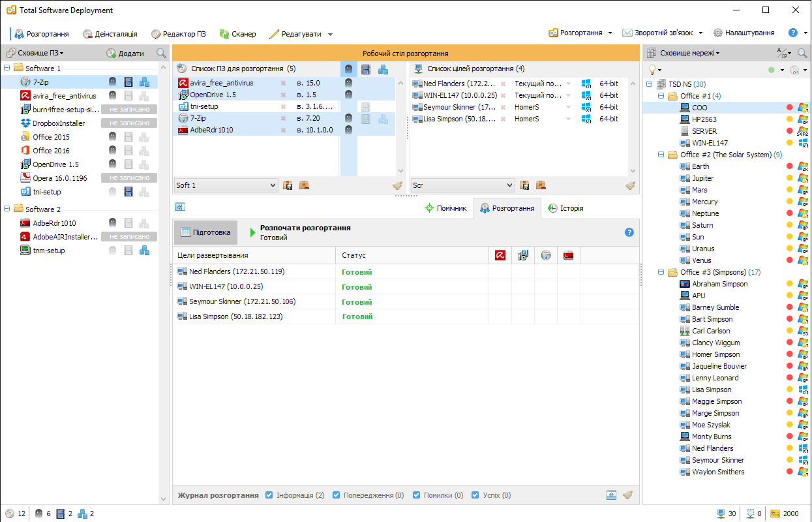The image size is (812, 522).
Task: Click the search icon in the software storage panel
Action: [x=161, y=54]
